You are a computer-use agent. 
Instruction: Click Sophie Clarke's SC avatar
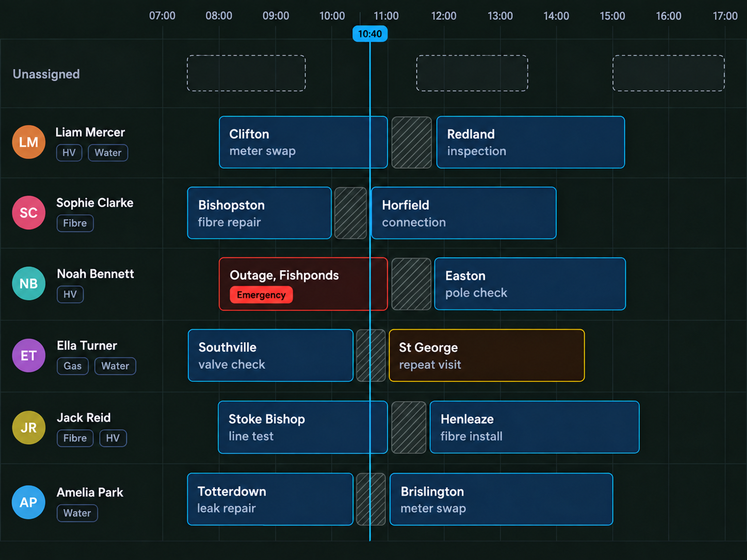point(29,213)
